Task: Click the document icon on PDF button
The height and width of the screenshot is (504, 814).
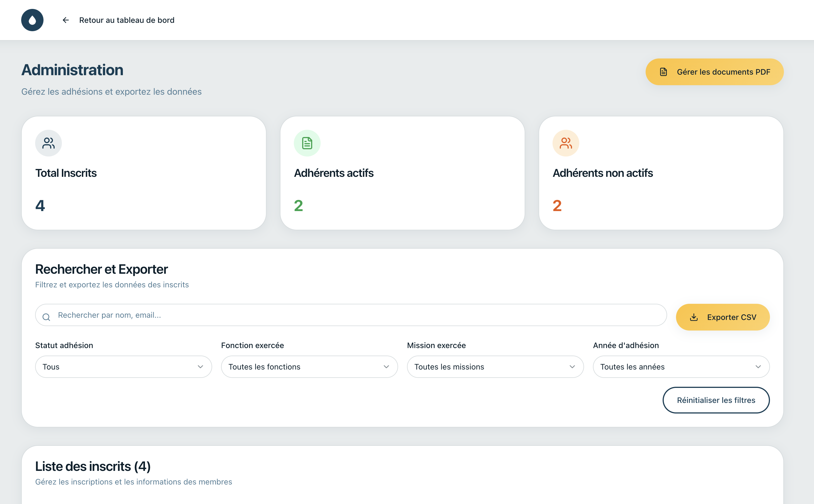Action: tap(663, 72)
